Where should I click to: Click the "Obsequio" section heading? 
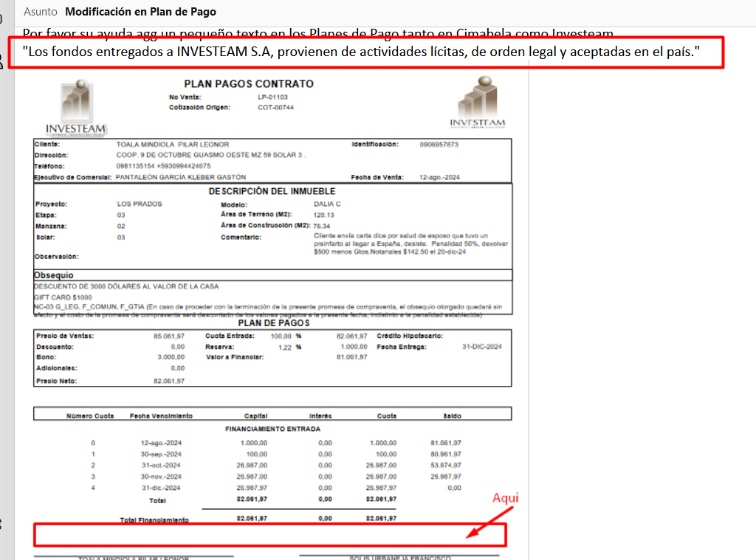(x=53, y=275)
